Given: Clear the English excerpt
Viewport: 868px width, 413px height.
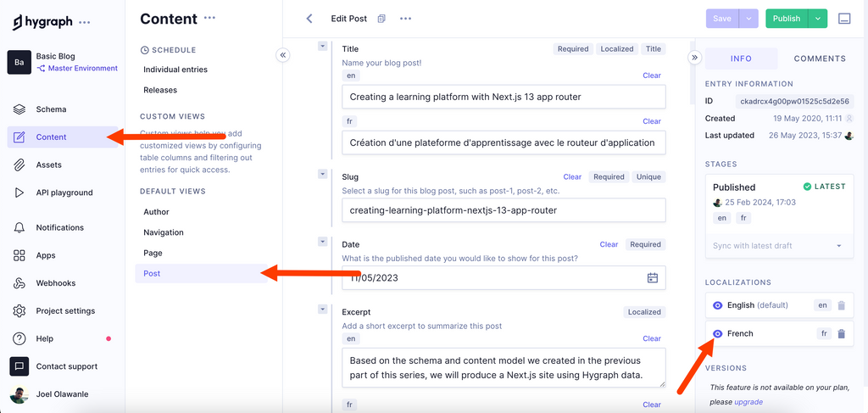Looking at the screenshot, I should click(x=652, y=338).
